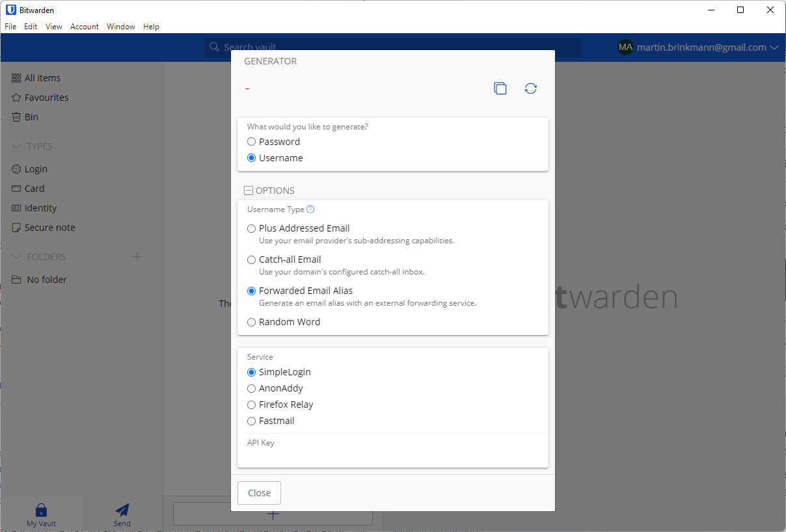The image size is (786, 532).
Task: Open the Card type filter
Action: tap(34, 188)
